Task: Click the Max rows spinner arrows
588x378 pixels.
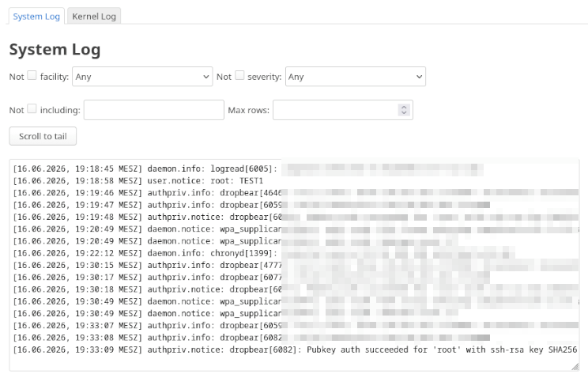Action: [x=404, y=110]
